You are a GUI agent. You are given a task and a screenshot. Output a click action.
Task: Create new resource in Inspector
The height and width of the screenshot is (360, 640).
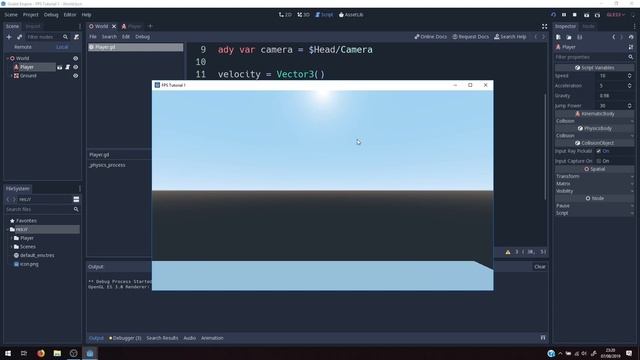click(558, 37)
